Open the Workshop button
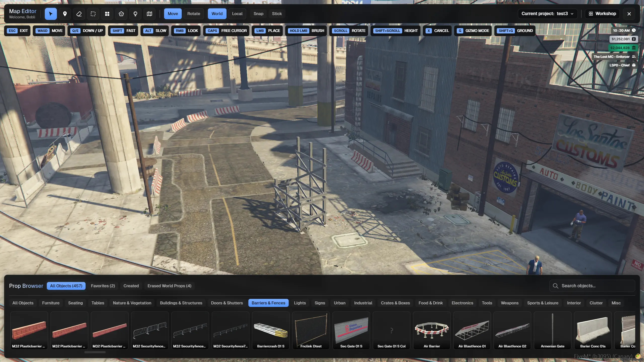The width and height of the screenshot is (644, 362). click(602, 14)
